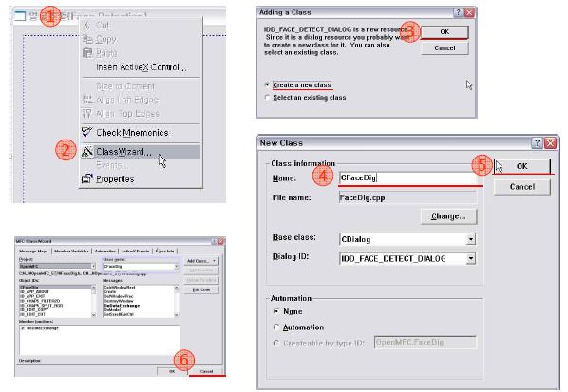Click OK in New Class dialog
Viewport: 568px width, 392px height.
522,166
